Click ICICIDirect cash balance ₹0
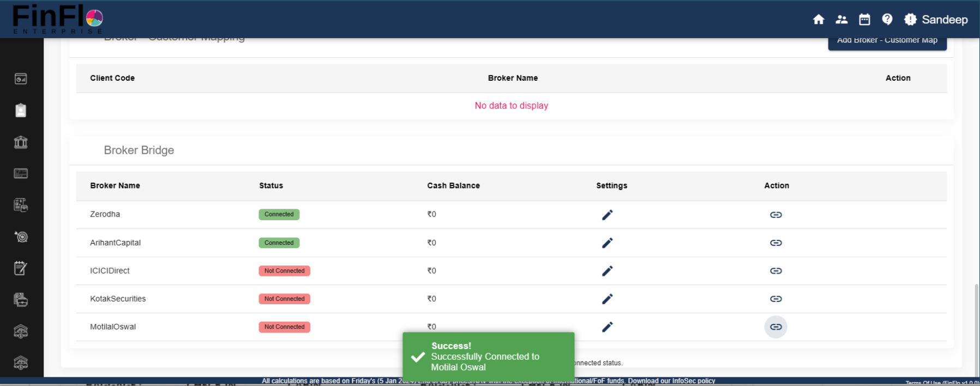 pyautogui.click(x=432, y=271)
